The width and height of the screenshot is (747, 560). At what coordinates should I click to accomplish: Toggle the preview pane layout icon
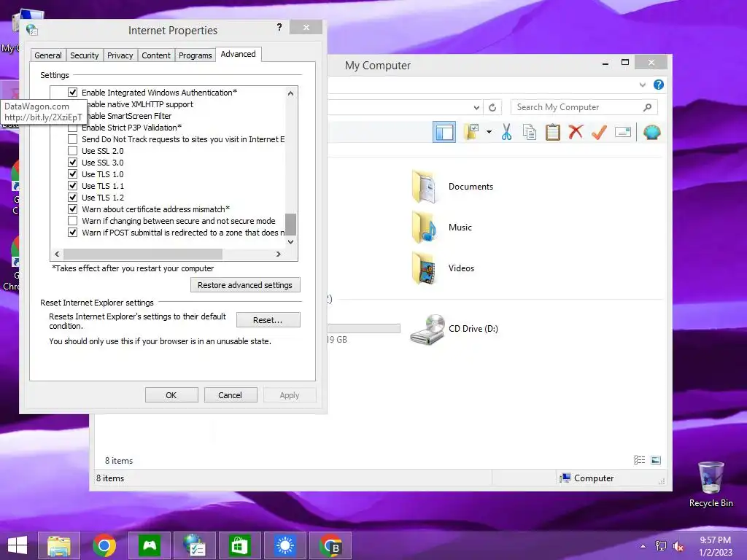click(444, 132)
